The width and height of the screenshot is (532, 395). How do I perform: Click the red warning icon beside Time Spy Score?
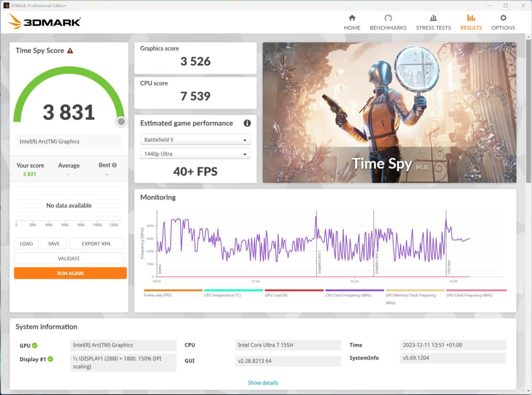[70, 51]
